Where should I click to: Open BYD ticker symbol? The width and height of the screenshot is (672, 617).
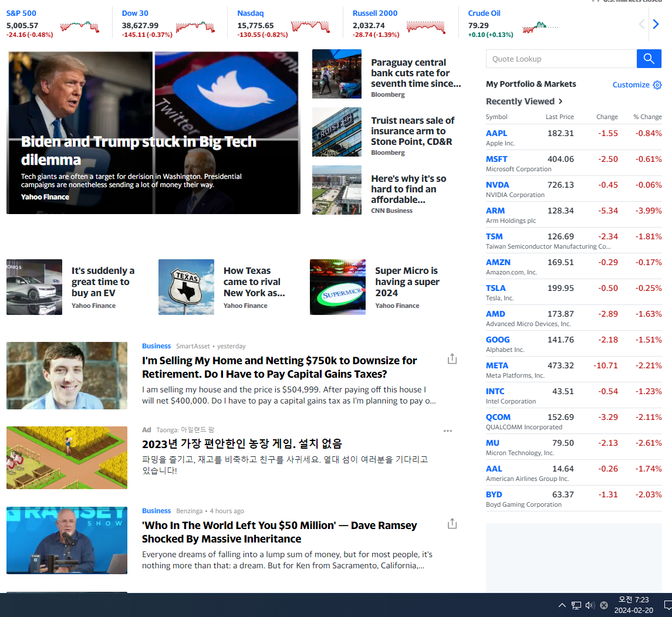[x=494, y=494]
